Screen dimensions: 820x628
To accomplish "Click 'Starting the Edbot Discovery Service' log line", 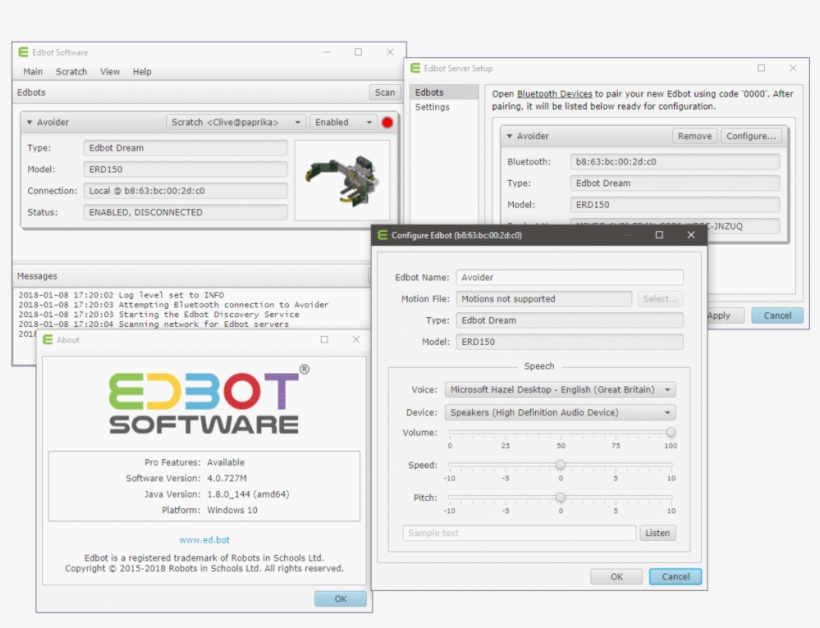I will pos(159,314).
